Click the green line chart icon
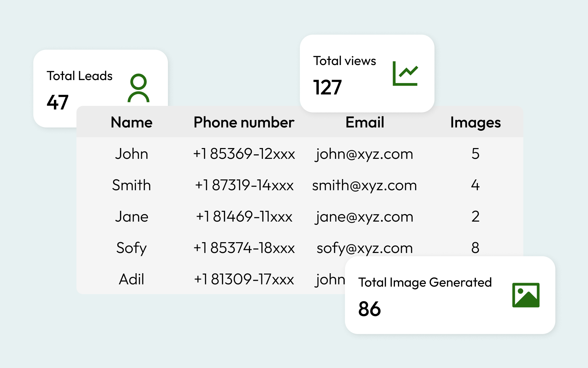 pyautogui.click(x=405, y=74)
